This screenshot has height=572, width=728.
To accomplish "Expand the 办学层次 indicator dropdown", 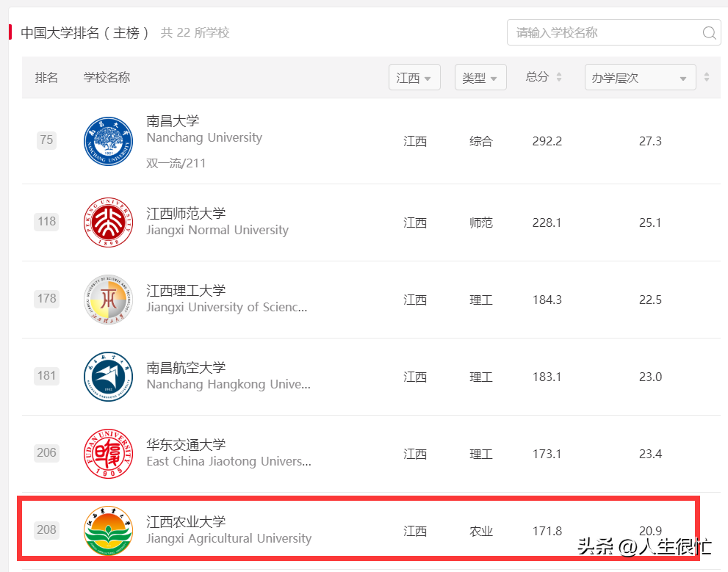I will tap(640, 78).
